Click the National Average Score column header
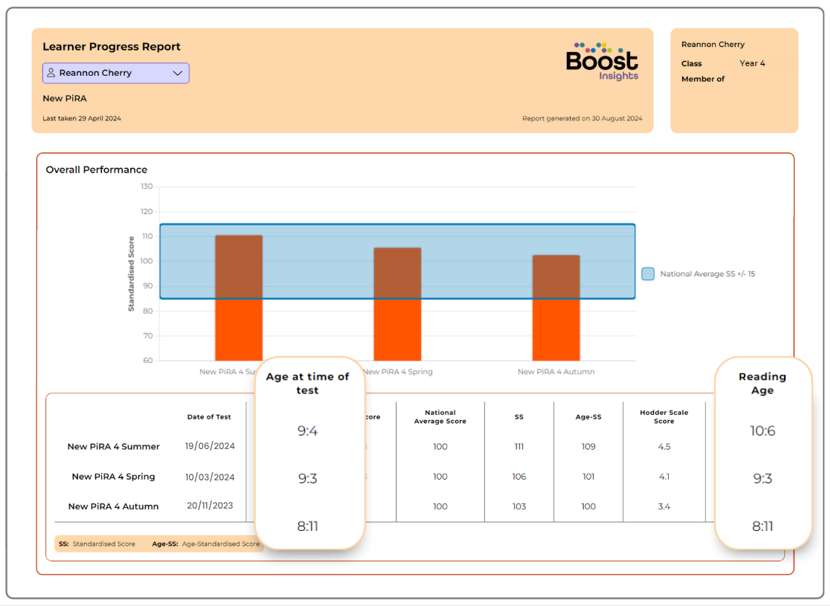 pos(440,417)
